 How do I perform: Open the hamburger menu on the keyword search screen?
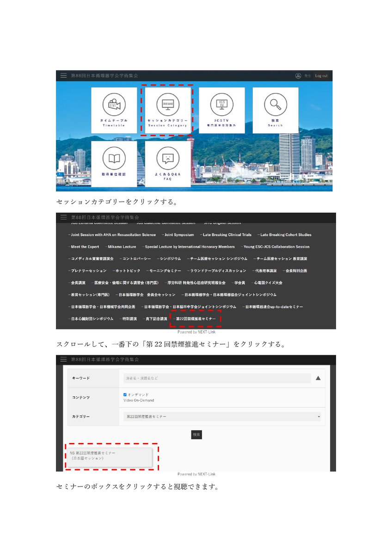(x=63, y=359)
